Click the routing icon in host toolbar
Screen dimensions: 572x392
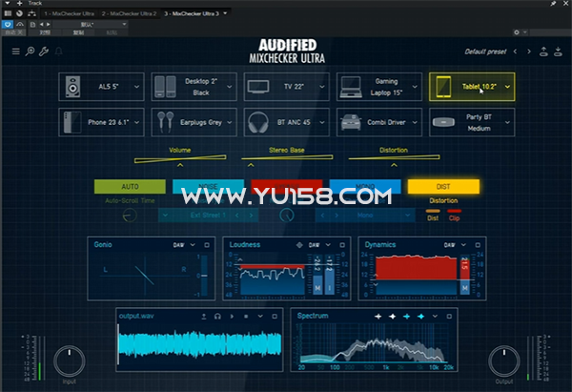coord(31,13)
